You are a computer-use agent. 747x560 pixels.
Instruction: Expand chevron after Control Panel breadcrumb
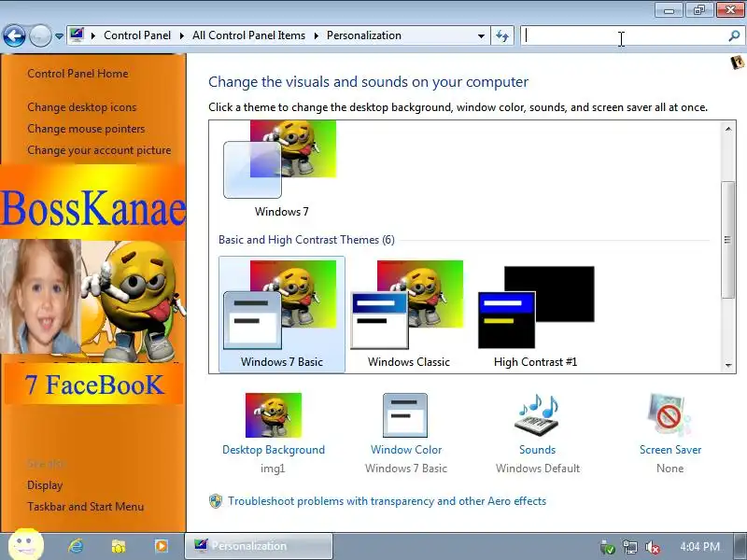coord(181,35)
